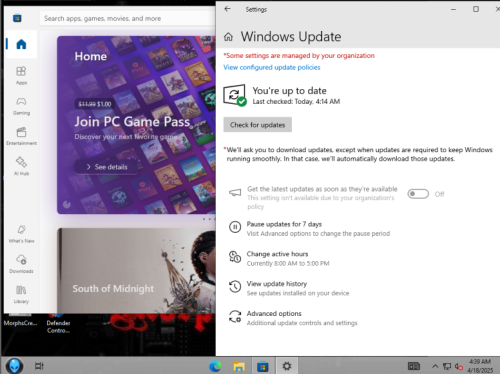This screenshot has width=500, height=374.
Task: Open Entertainment section in Microsoft Store sidebar
Action: (21, 136)
